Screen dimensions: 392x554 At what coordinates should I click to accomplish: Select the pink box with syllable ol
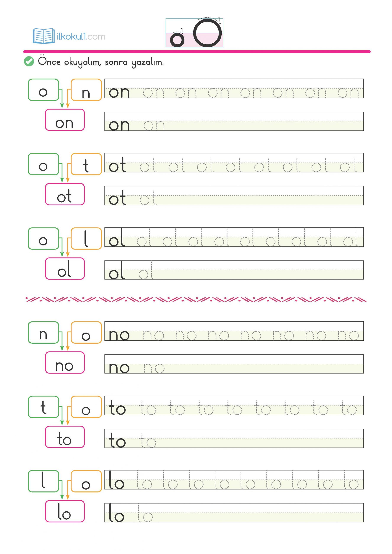65,269
